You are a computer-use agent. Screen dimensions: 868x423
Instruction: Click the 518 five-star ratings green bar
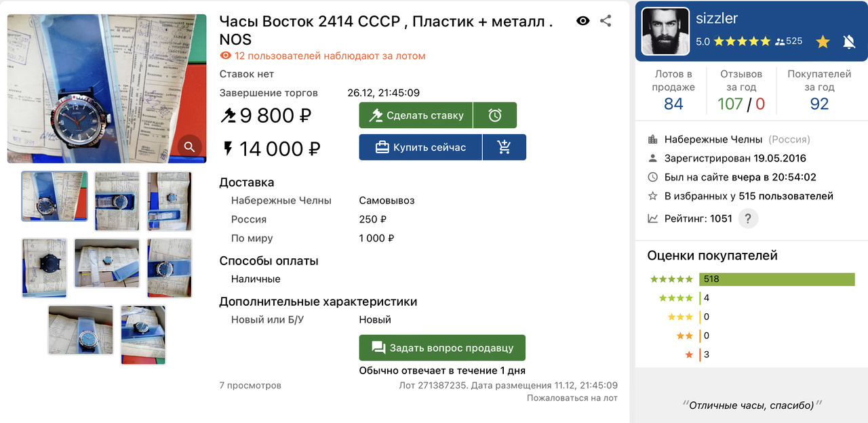776,279
